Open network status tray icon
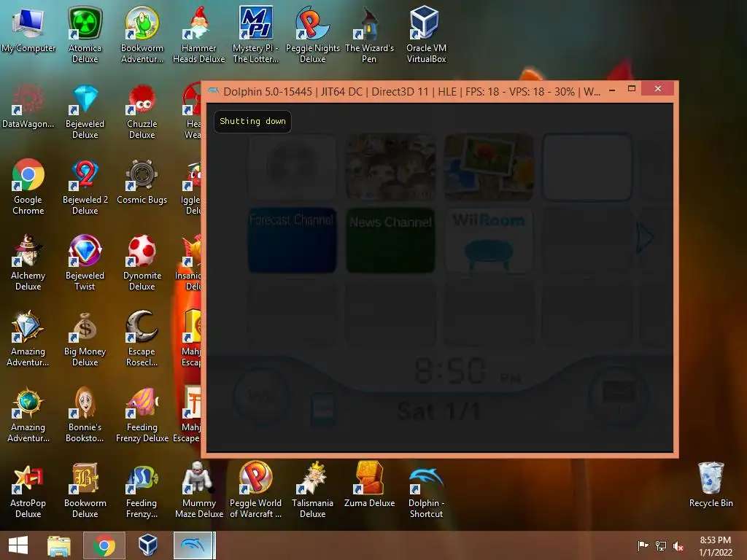This screenshot has height=560, width=747. (x=661, y=545)
